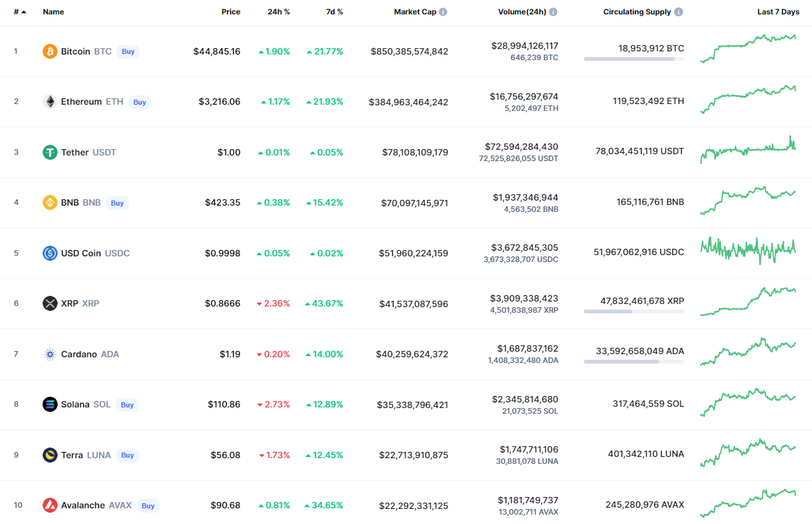The image size is (812, 524).
Task: Click XRP circulating supply progress bar
Action: 634,312
